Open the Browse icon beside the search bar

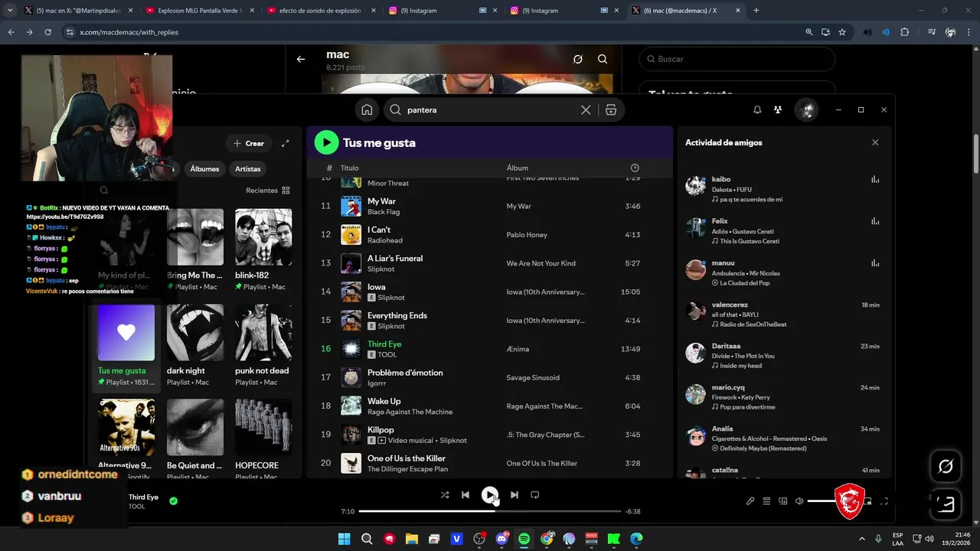click(x=611, y=110)
